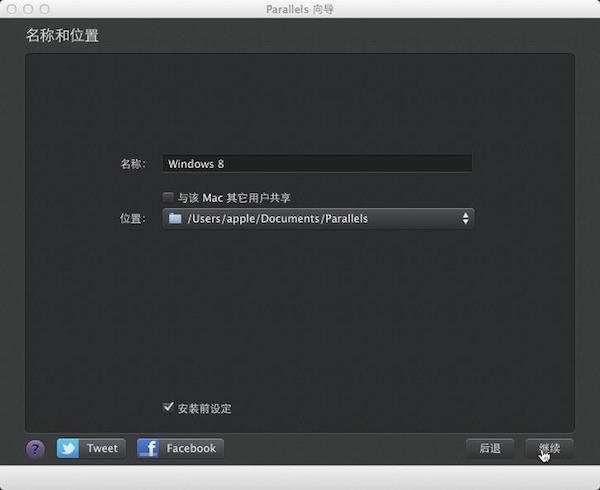Image resolution: width=600 pixels, height=490 pixels.
Task: Click the 与该 Mac 其它用户共享 label text
Action: coord(234,198)
